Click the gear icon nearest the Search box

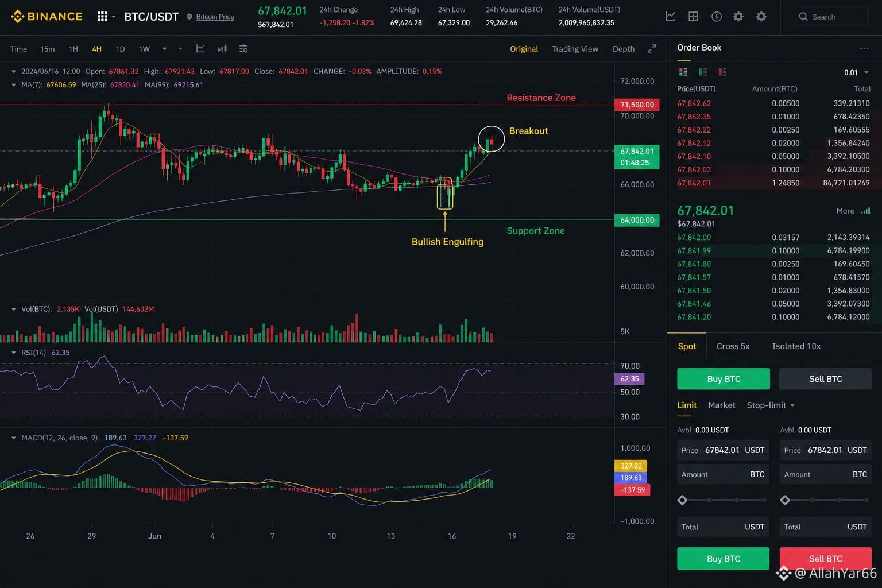[761, 17]
